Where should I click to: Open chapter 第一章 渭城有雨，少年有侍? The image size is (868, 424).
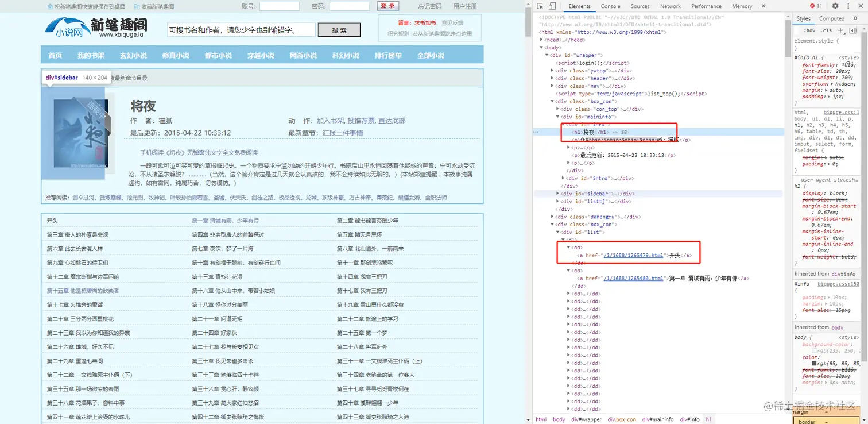(225, 221)
